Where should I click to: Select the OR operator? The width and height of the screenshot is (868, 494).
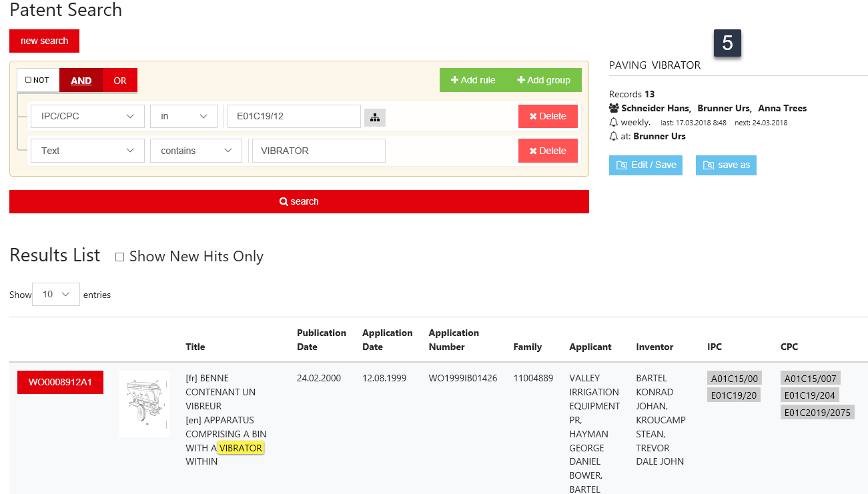[120, 81]
